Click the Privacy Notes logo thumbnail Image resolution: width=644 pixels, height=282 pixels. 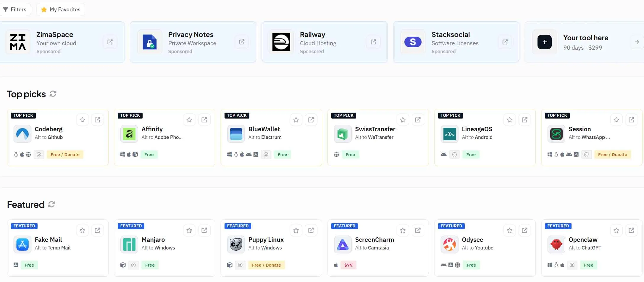[x=150, y=42]
